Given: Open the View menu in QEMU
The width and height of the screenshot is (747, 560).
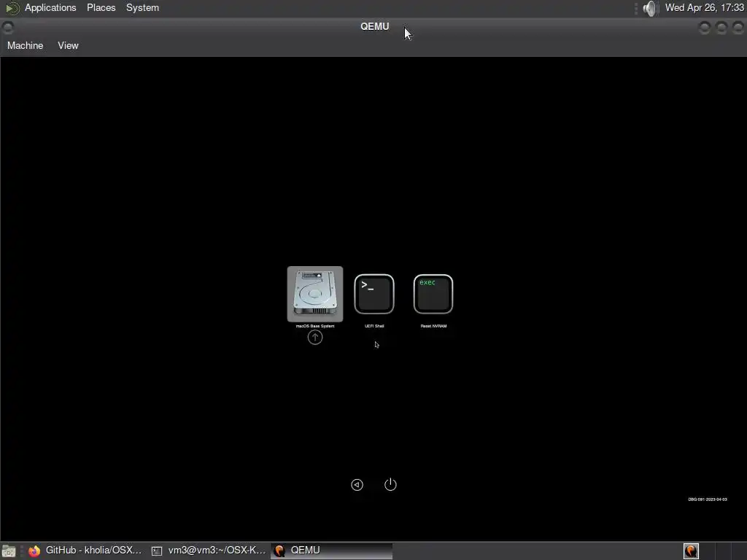Looking at the screenshot, I should pyautogui.click(x=68, y=46).
